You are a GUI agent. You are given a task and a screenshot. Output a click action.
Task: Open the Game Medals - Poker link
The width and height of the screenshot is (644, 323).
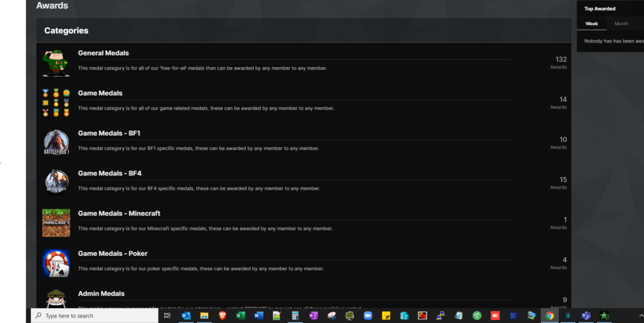point(113,253)
